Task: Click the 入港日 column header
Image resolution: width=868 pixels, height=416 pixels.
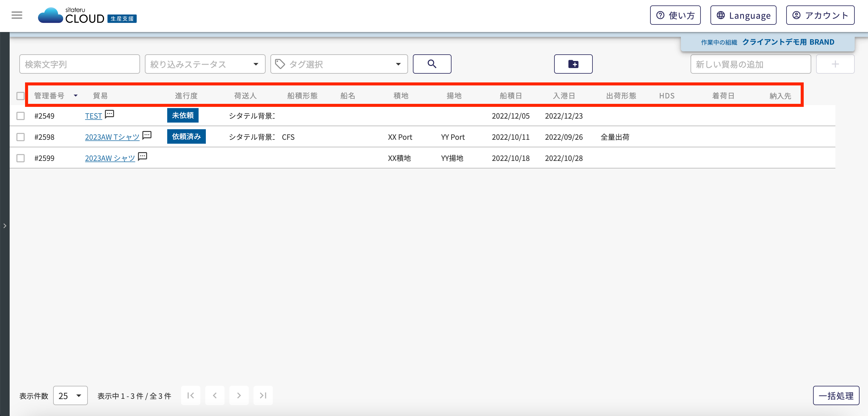Action: pyautogui.click(x=564, y=96)
